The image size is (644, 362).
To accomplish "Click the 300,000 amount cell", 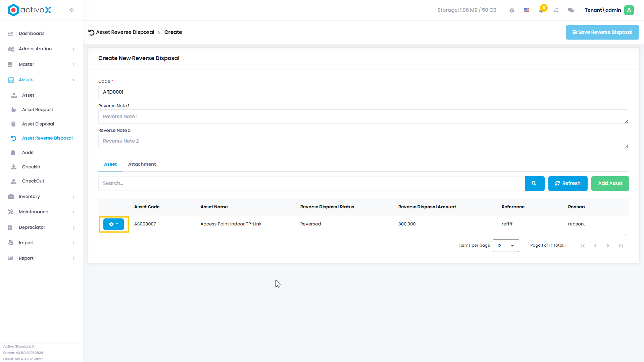I will pos(407,224).
